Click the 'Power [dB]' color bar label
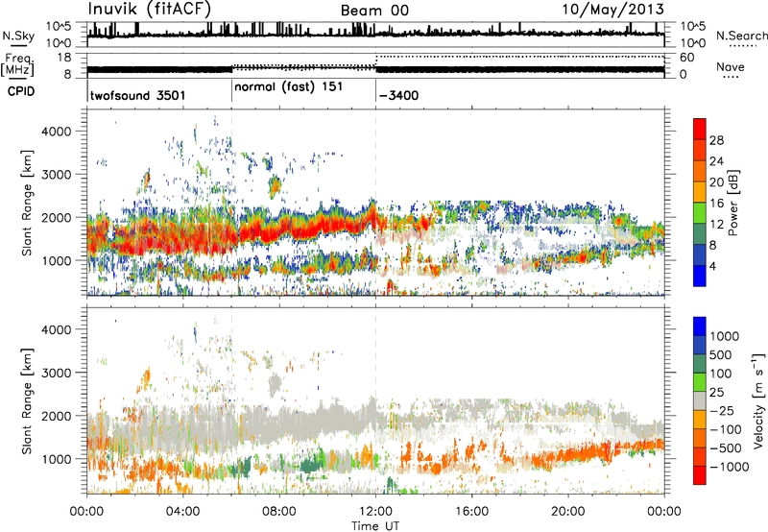Screen dimensions: 768x532 pyautogui.click(x=732, y=203)
